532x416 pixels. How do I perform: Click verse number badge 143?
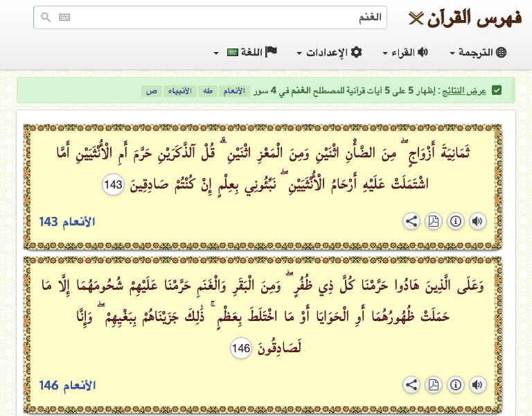point(113,184)
